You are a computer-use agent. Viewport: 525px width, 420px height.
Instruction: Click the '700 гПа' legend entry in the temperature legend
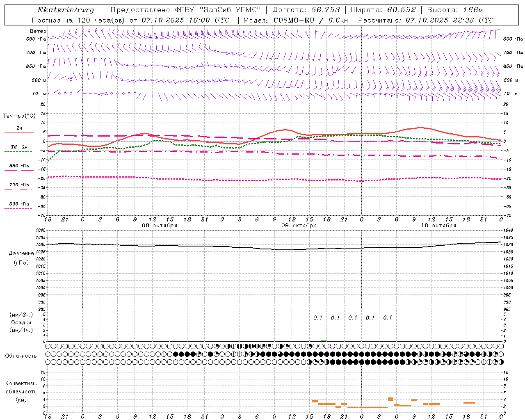[19, 185]
